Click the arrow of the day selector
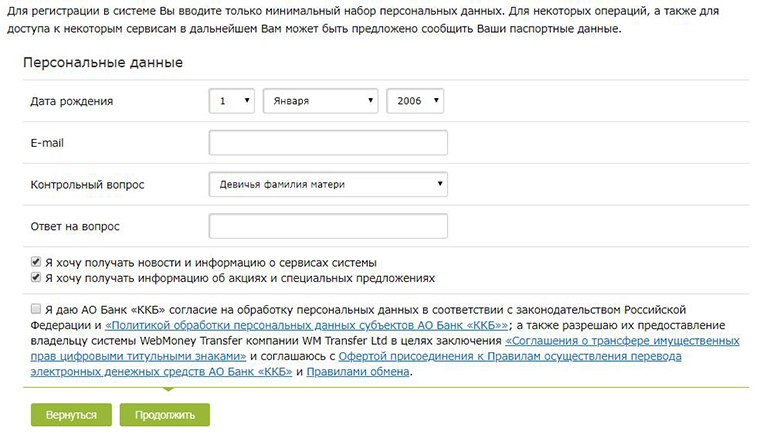 point(247,100)
